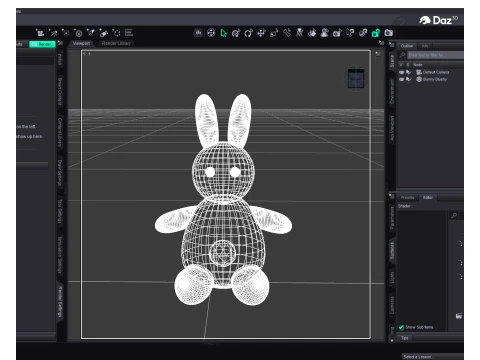Screen dimensions: 480x360
Task: Open the Scene pane options menu icon
Action: [x=392, y=45]
